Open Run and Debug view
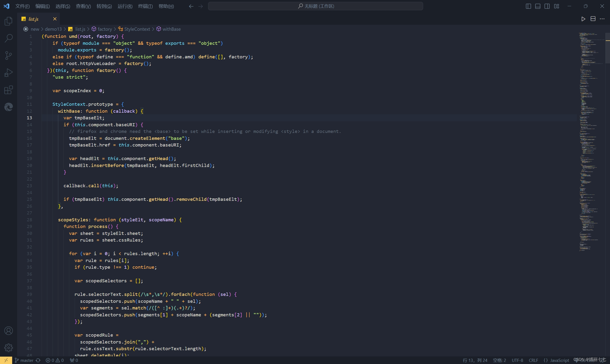This screenshot has height=364, width=610. 9,73
